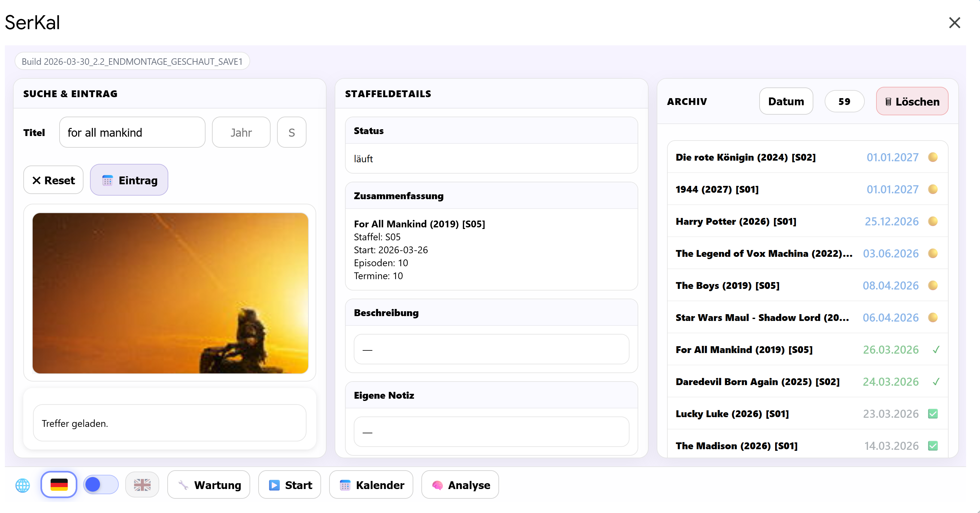Click yellow dot beside Harry Potter entry

point(932,221)
